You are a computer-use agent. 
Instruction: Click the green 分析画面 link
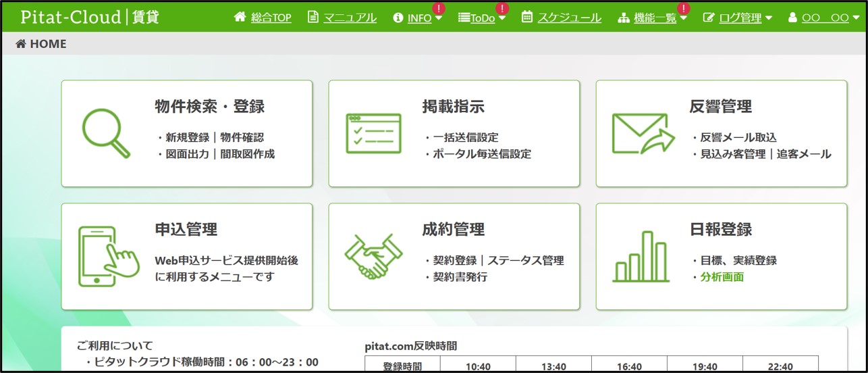pyautogui.click(x=722, y=277)
